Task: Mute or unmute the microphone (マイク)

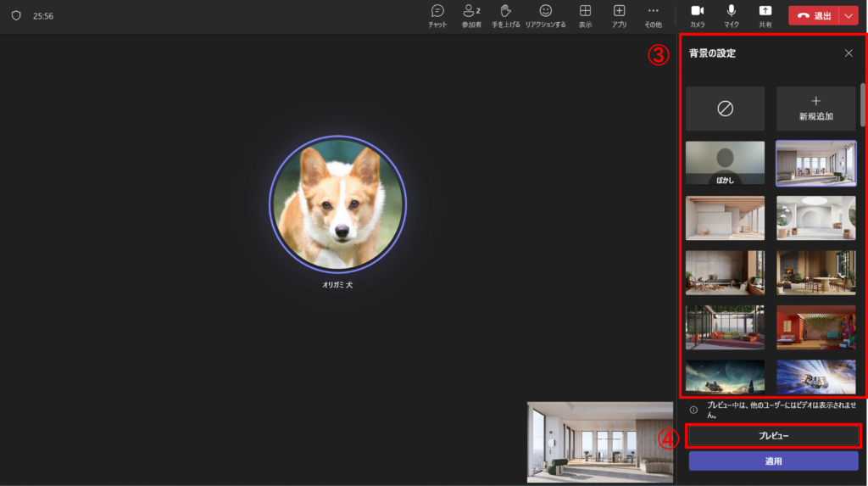Action: point(731,15)
